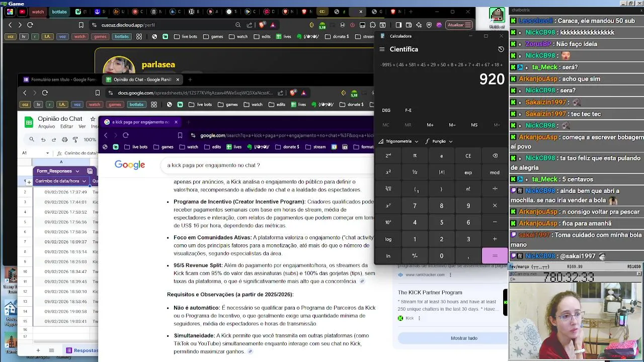Click the undo icon in Sheets toolbar
Screen dimensions: 644x362
(43, 139)
